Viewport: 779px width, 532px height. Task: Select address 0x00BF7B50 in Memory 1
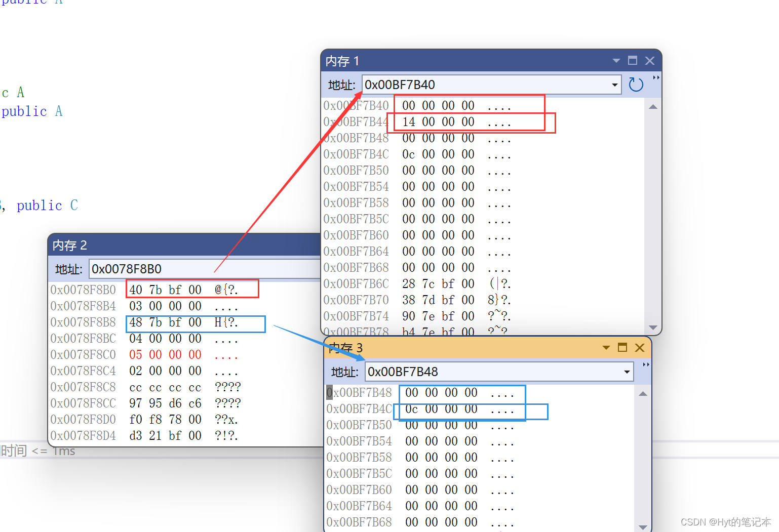356,171
